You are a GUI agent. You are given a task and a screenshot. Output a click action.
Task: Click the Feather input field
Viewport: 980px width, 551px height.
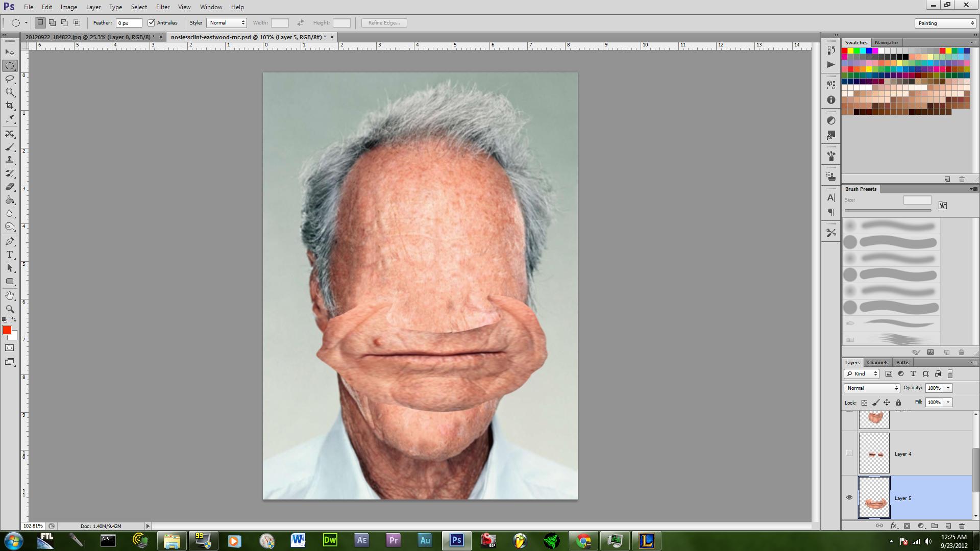click(x=129, y=23)
